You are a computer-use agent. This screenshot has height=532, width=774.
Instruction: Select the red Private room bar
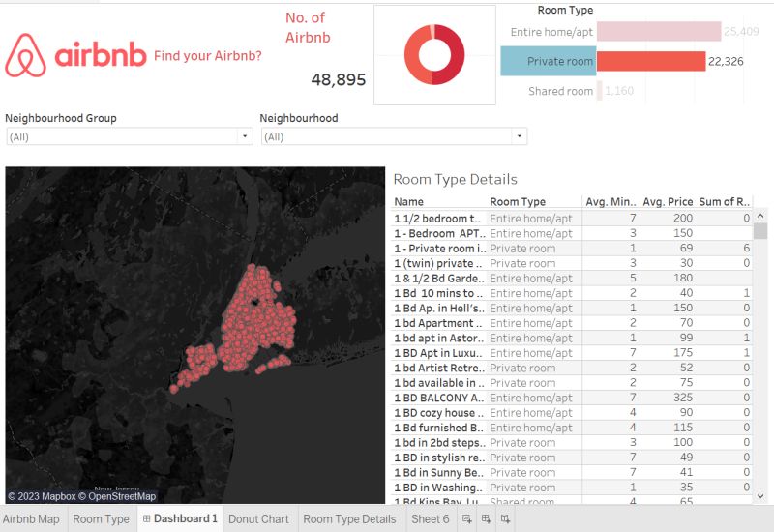pos(651,61)
